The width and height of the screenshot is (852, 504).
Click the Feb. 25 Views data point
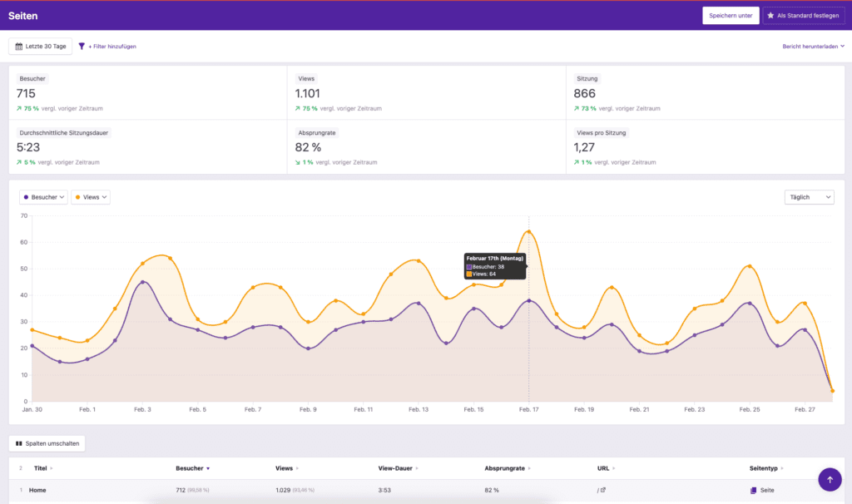coord(750,266)
